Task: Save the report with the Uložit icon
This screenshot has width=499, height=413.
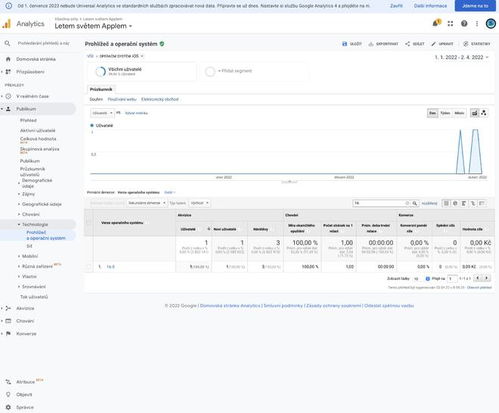Action: (352, 44)
